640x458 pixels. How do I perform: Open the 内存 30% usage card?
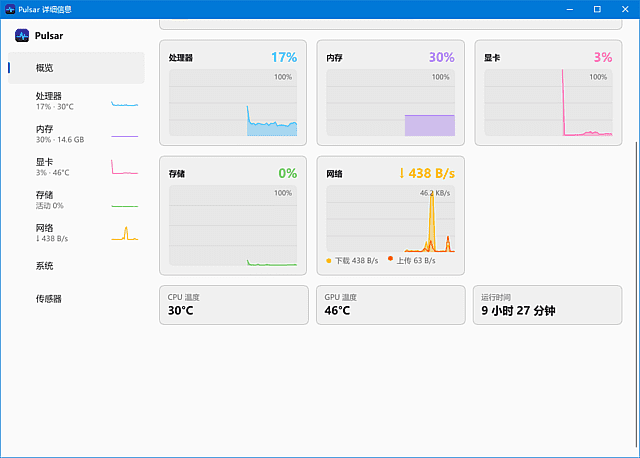[391, 93]
